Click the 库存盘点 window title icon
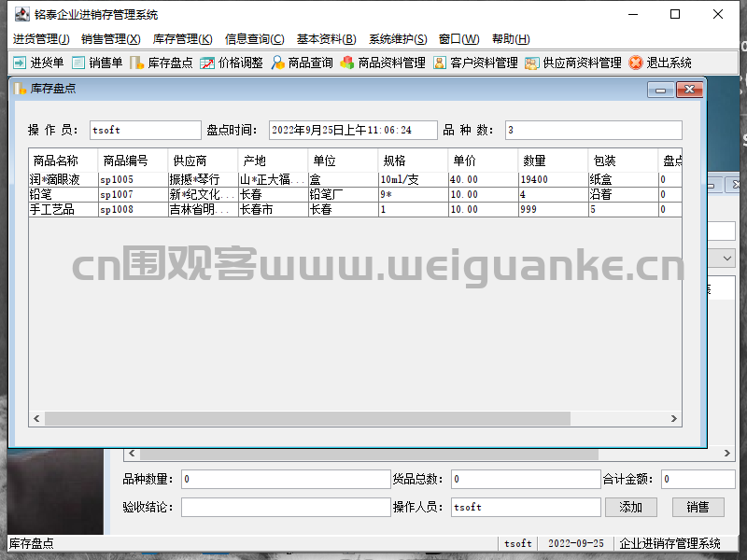Viewport: 747px width, 560px height. point(20,89)
